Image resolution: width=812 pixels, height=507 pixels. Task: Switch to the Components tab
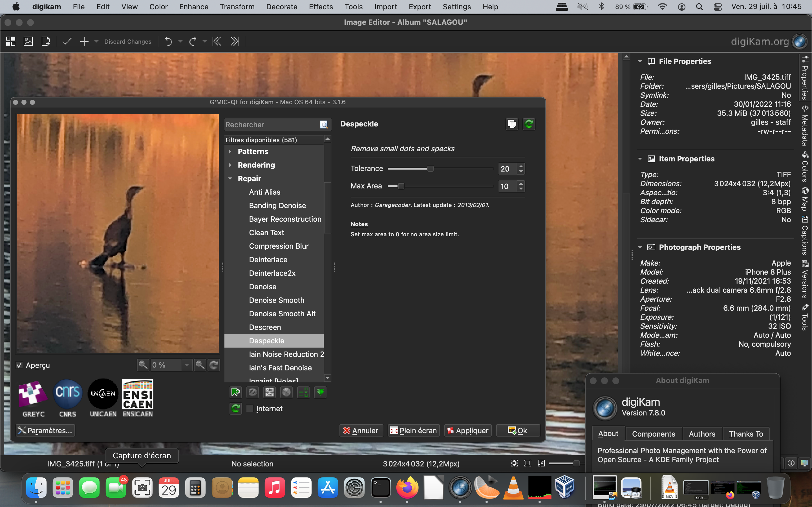click(x=653, y=434)
